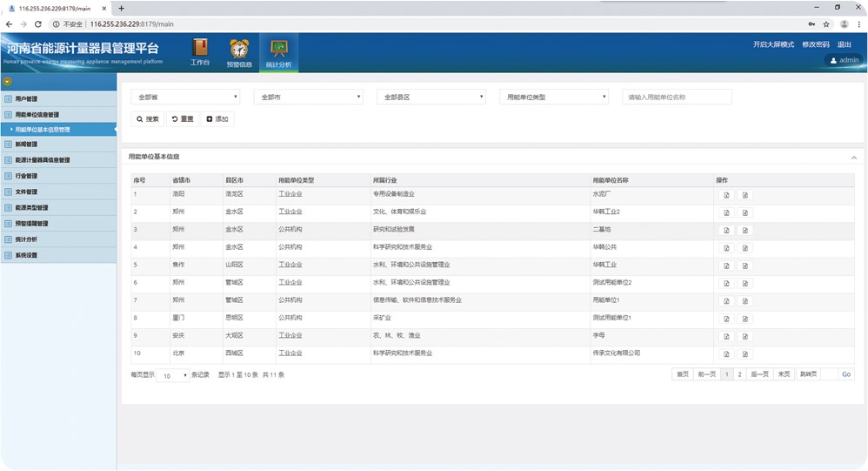This screenshot has height=471, width=868.
Task: Click the left action icon in 字母 row
Action: pyautogui.click(x=726, y=336)
